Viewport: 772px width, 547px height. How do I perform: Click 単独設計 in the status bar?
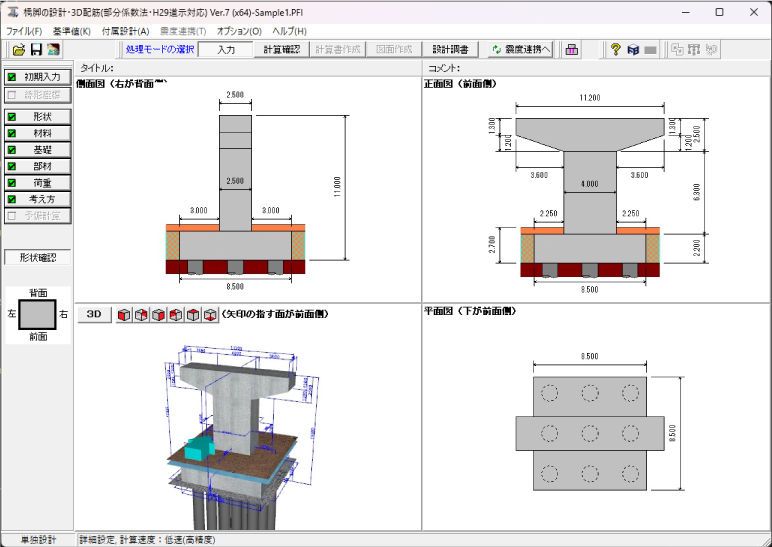[38, 540]
